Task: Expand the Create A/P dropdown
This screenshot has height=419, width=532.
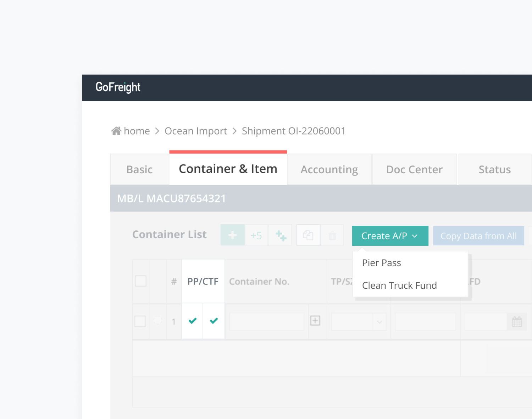Action: point(390,236)
